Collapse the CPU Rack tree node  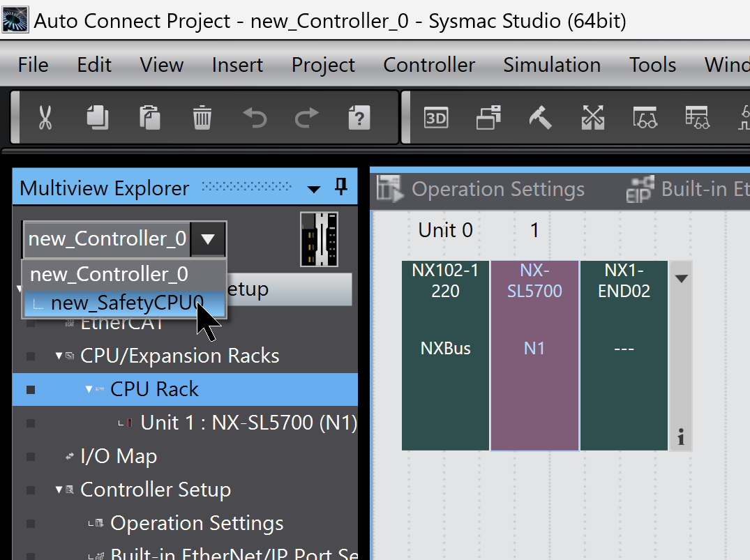(89, 389)
